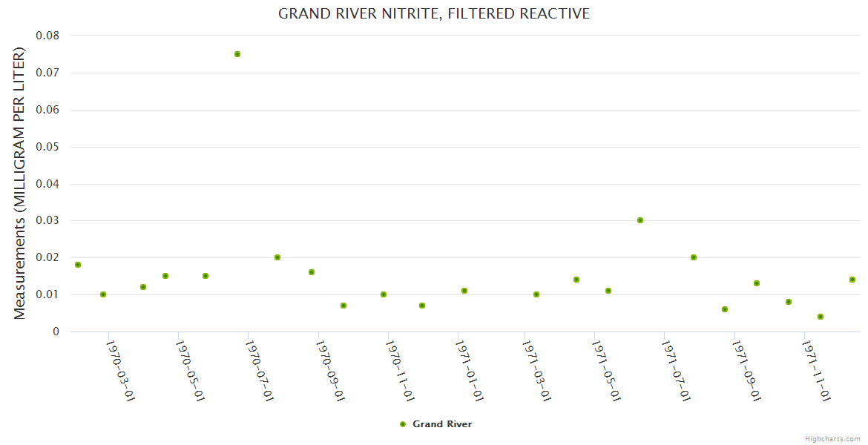Select the highest data point at 0.075

coord(237,54)
